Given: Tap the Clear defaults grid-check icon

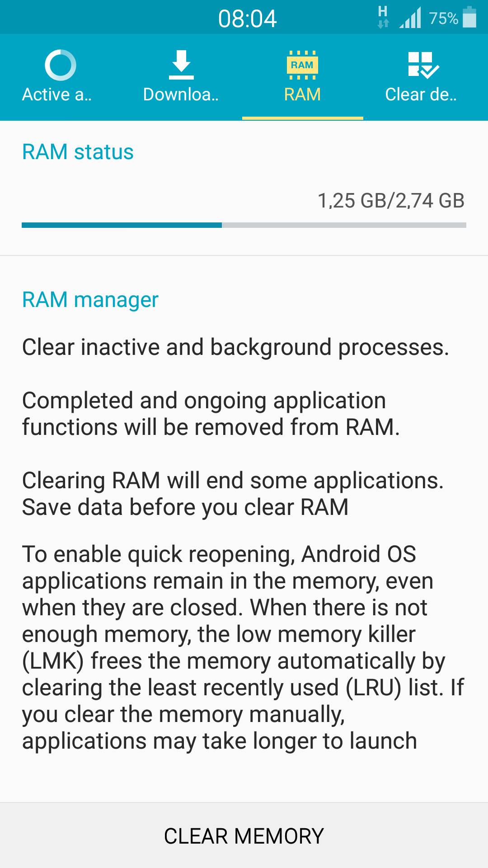Looking at the screenshot, I should click(x=423, y=65).
